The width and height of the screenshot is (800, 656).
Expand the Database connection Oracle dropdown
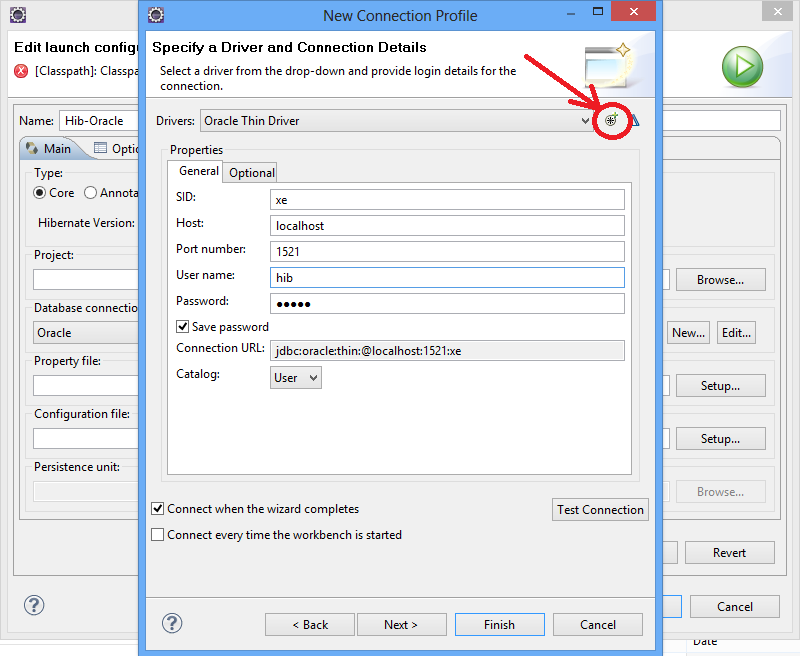[85, 332]
